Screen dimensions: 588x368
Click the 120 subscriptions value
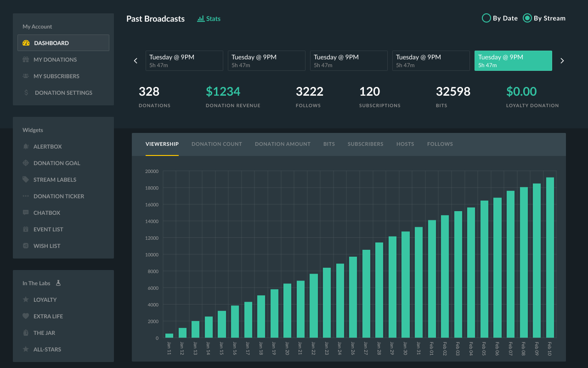pyautogui.click(x=370, y=92)
